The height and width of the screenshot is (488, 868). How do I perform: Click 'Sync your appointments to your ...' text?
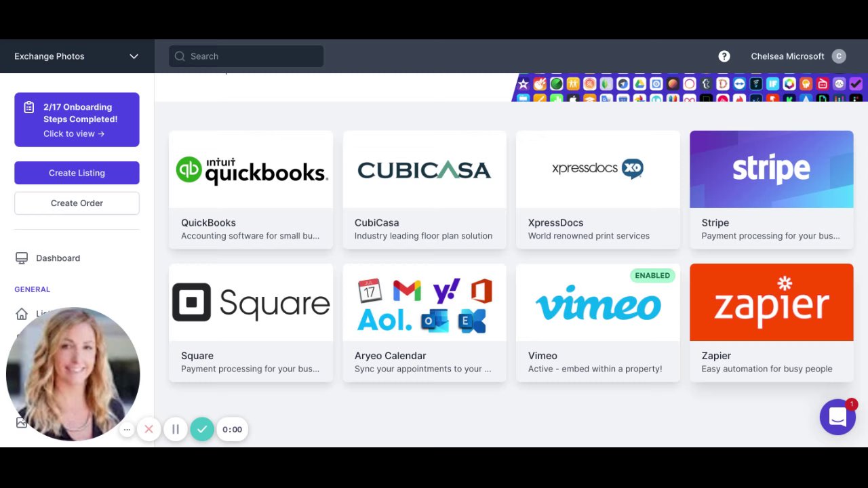click(422, 369)
